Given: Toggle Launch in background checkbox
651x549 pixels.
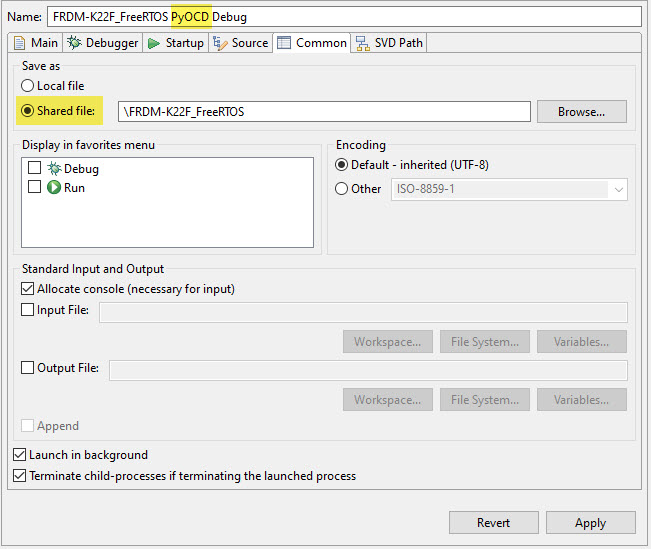Looking at the screenshot, I should click(x=20, y=455).
